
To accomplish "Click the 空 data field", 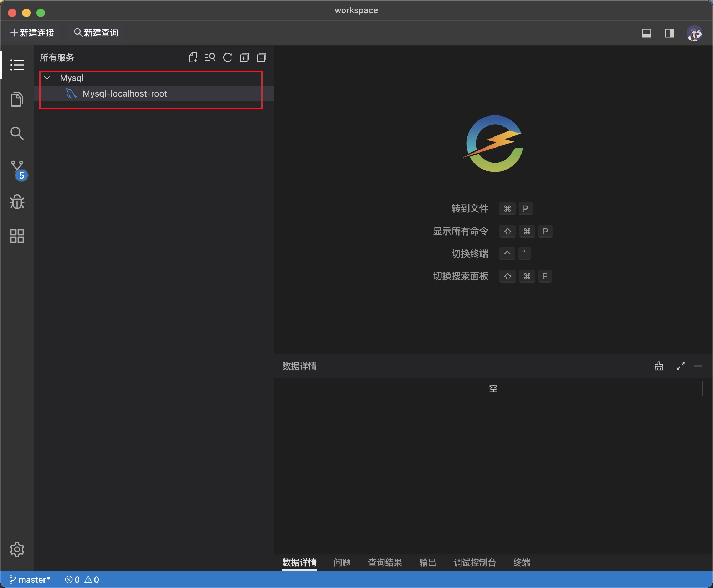I will (493, 388).
